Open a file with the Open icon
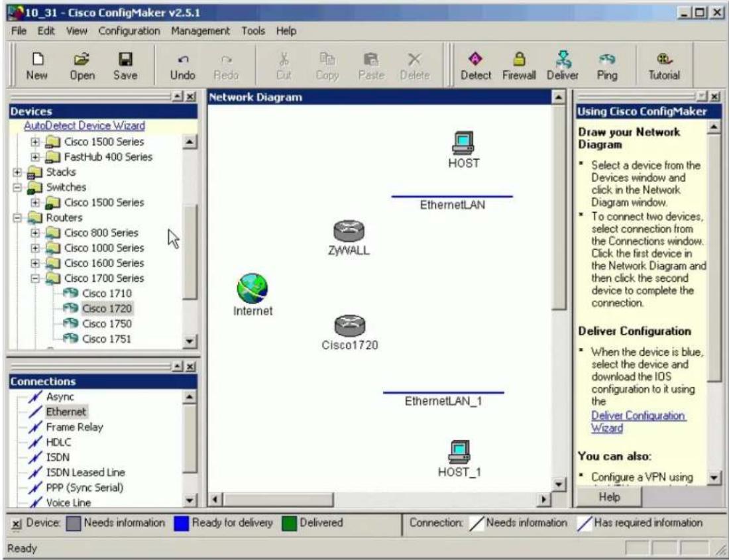 pos(82,66)
